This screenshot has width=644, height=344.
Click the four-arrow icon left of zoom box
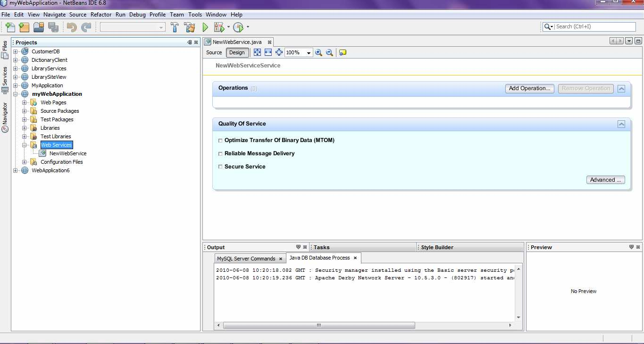[279, 52]
